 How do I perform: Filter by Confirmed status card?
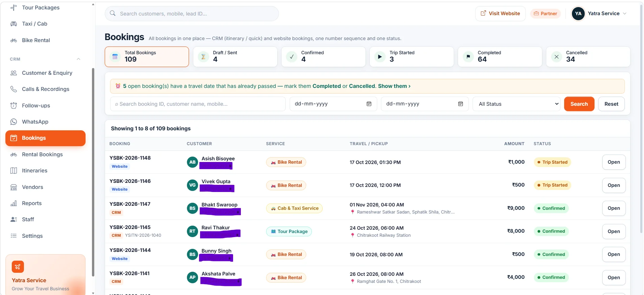(x=323, y=57)
